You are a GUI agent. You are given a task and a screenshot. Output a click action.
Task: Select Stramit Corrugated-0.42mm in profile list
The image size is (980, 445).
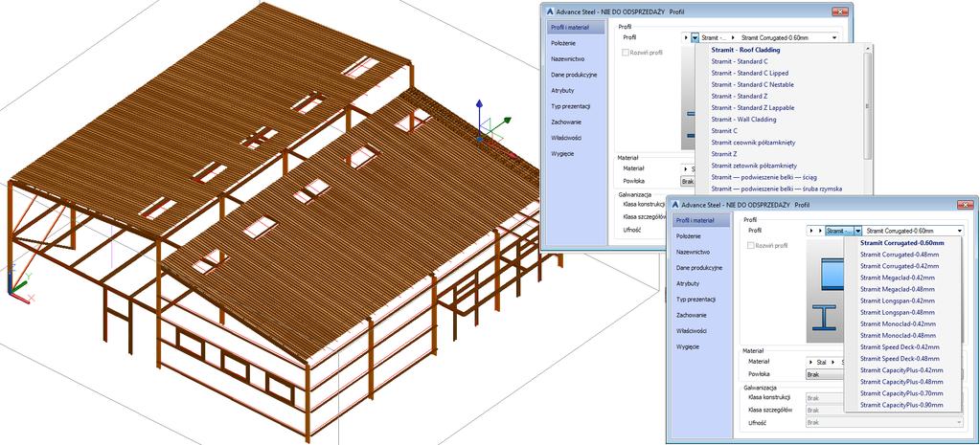901,266
